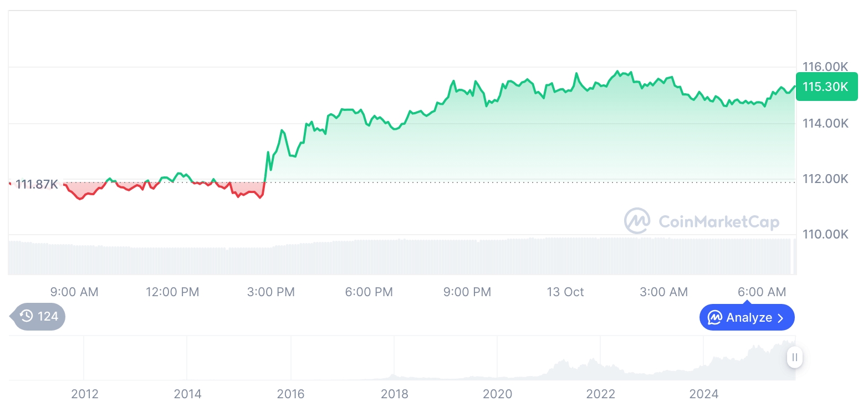Screen dimensions: 868x406
Task: Click the pause-style handle icon on timeline navigator
Action: click(794, 357)
